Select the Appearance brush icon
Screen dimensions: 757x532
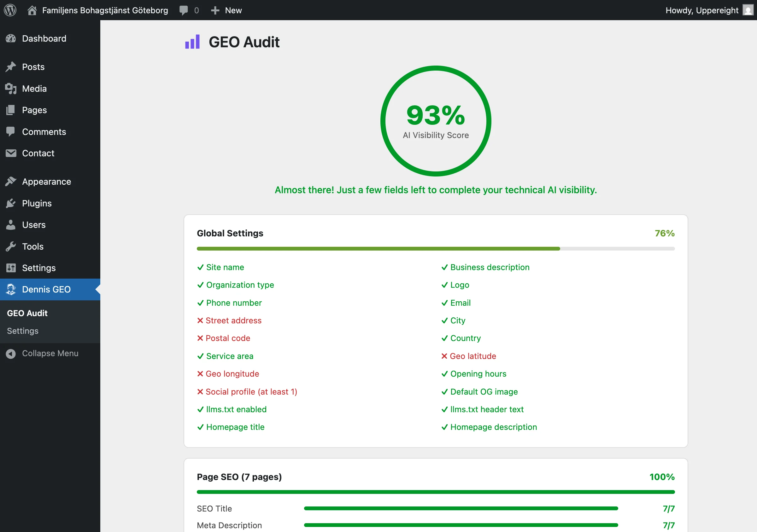click(11, 181)
